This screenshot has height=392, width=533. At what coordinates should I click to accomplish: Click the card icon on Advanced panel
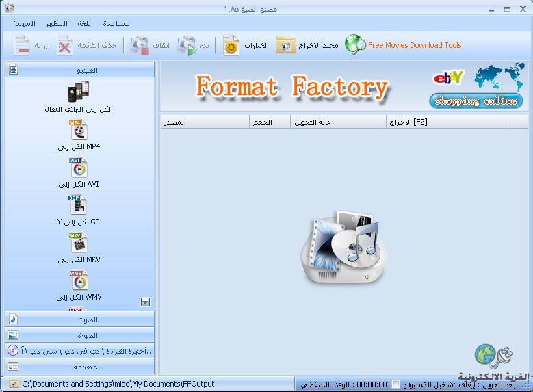[13, 367]
